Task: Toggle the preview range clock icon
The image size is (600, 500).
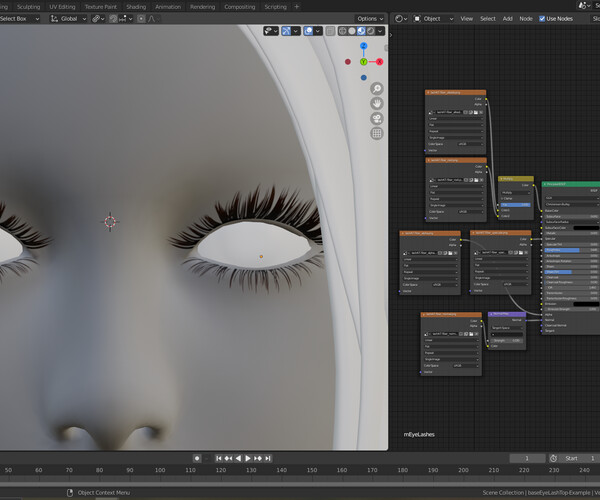Action: (x=553, y=458)
